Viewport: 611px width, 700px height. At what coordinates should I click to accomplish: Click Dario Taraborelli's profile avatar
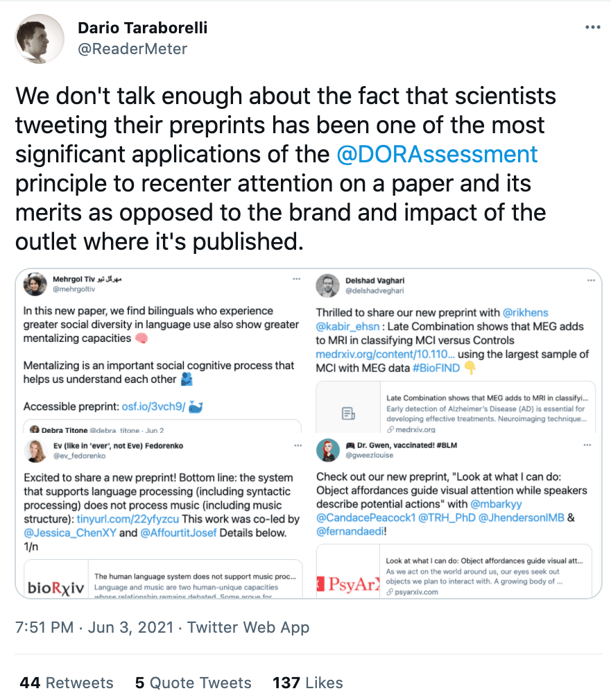(35, 38)
